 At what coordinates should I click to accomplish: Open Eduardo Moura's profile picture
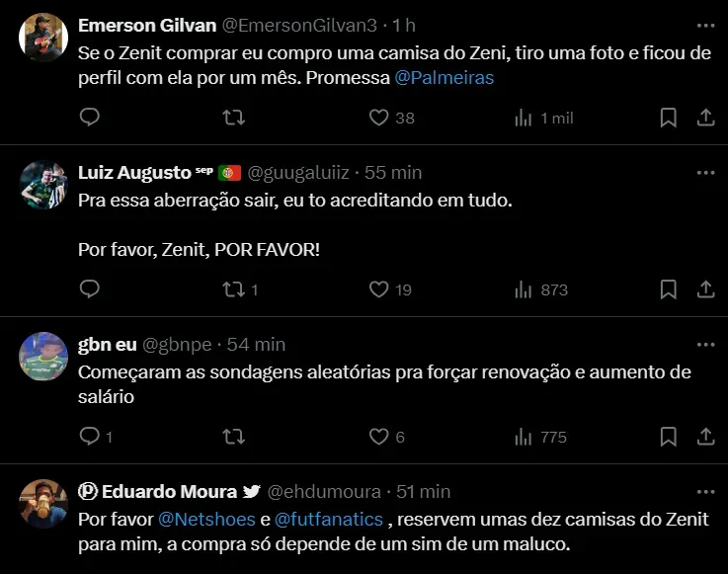click(x=43, y=505)
